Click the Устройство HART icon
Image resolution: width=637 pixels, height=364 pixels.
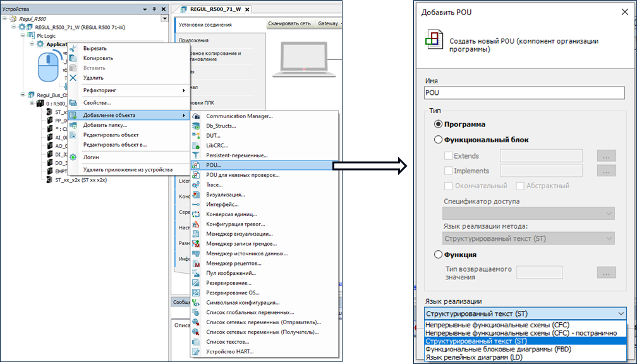[x=195, y=351]
